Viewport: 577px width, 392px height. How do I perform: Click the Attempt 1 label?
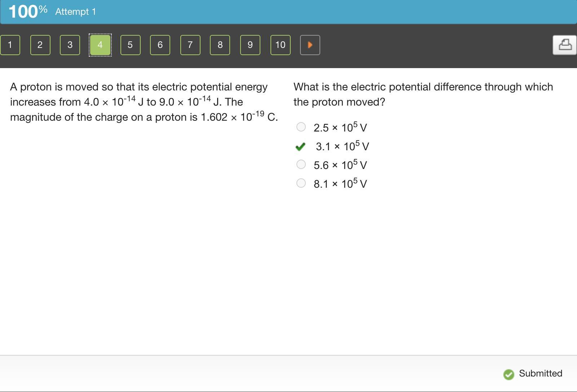click(x=75, y=12)
